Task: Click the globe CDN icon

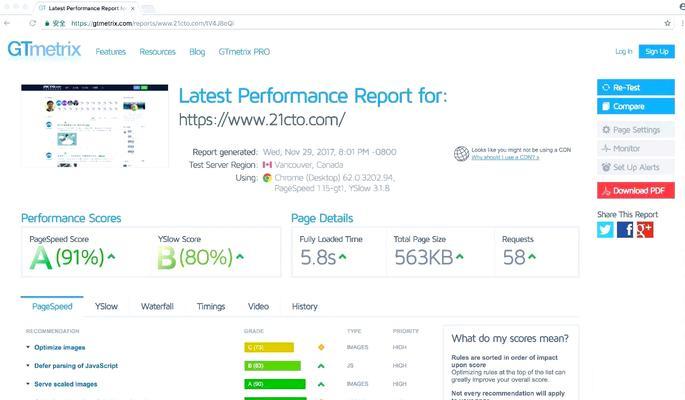Action: pos(461,153)
